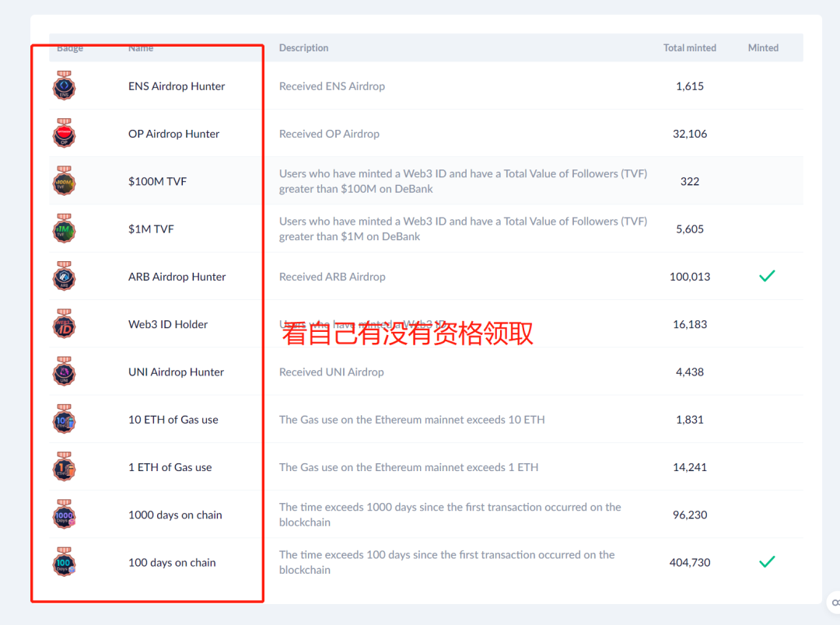This screenshot has height=625, width=840.
Task: Click the UNI Airdrop Hunter badge icon
Action: click(64, 371)
